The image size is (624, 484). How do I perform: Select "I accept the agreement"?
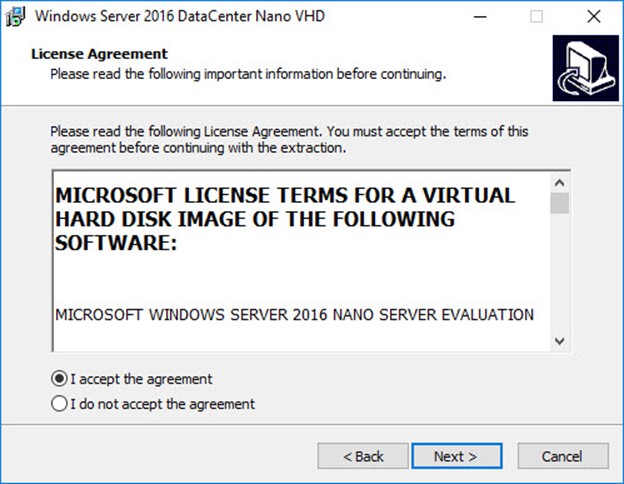click(x=60, y=379)
